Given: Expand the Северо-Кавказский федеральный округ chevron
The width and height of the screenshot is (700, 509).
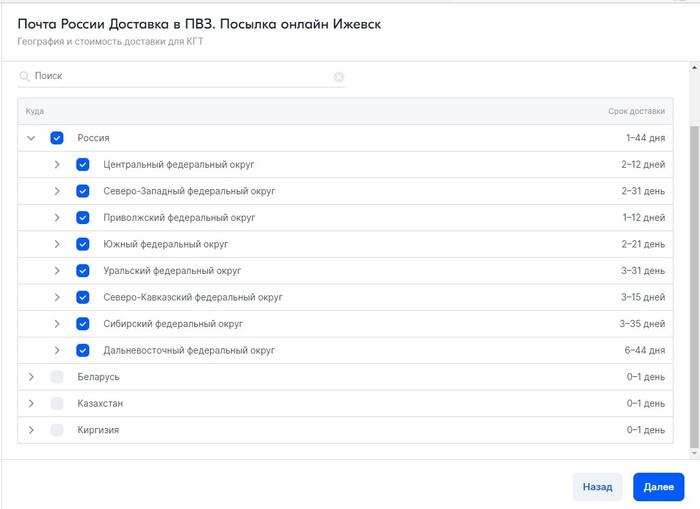Looking at the screenshot, I should [x=57, y=297].
